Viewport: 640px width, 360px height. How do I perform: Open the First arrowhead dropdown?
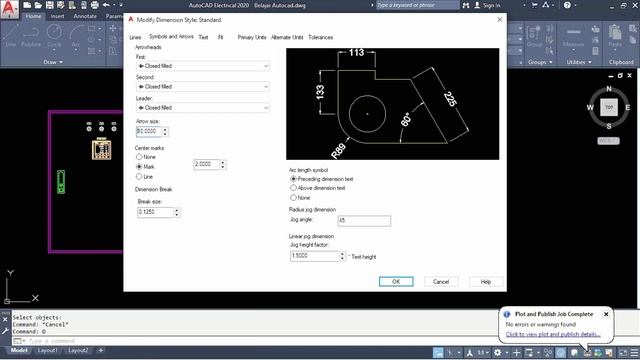click(202, 66)
